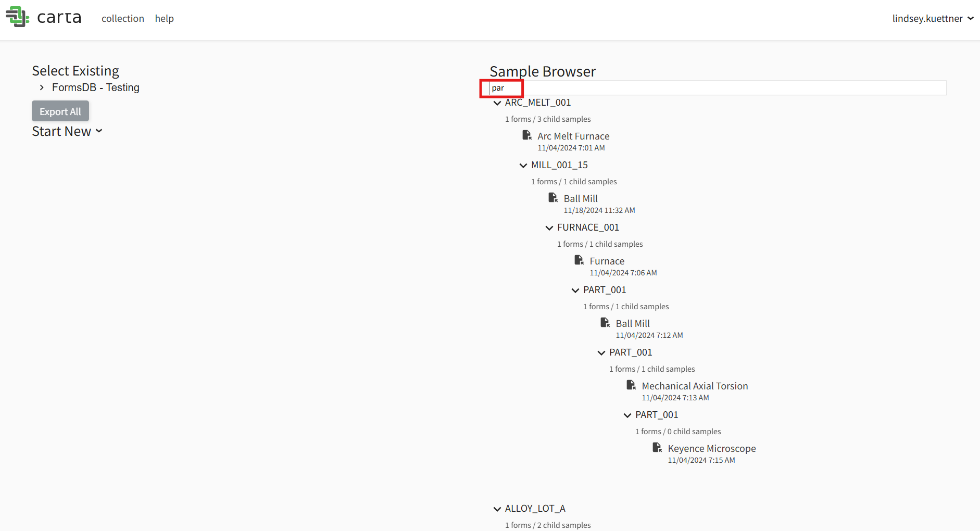
Task: Open the Start New dropdown
Action: point(67,131)
